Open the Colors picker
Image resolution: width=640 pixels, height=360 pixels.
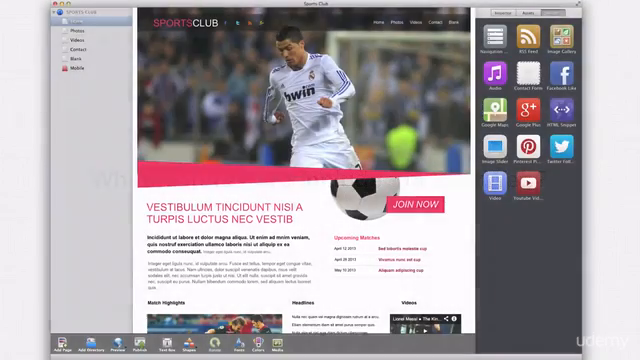point(258,344)
